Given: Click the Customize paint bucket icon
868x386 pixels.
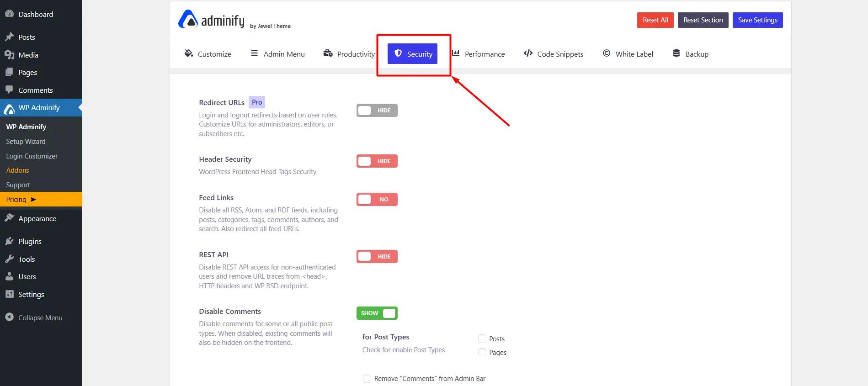Looking at the screenshot, I should (188, 53).
